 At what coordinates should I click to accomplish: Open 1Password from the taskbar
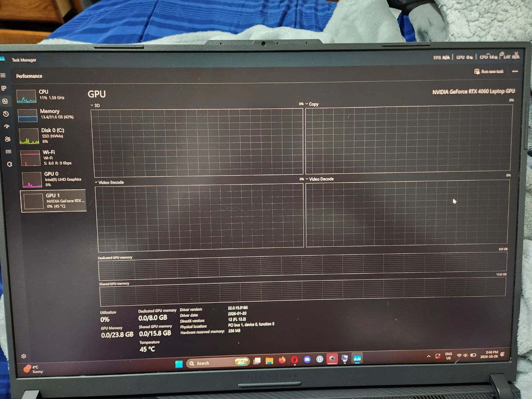(320, 359)
